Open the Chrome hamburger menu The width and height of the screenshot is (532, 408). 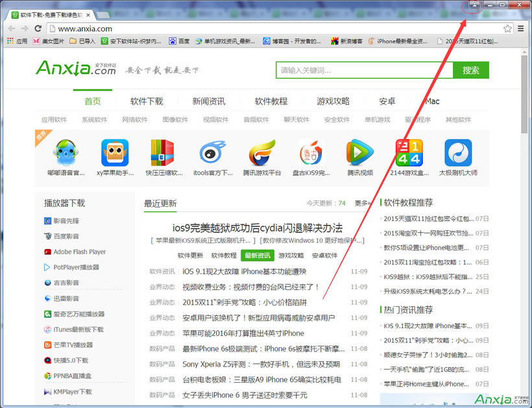[x=520, y=29]
